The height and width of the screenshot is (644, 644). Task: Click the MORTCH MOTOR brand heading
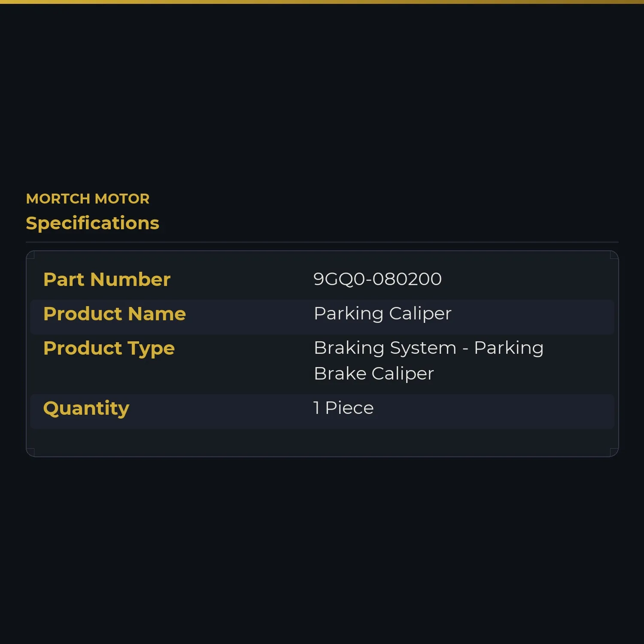(88, 199)
